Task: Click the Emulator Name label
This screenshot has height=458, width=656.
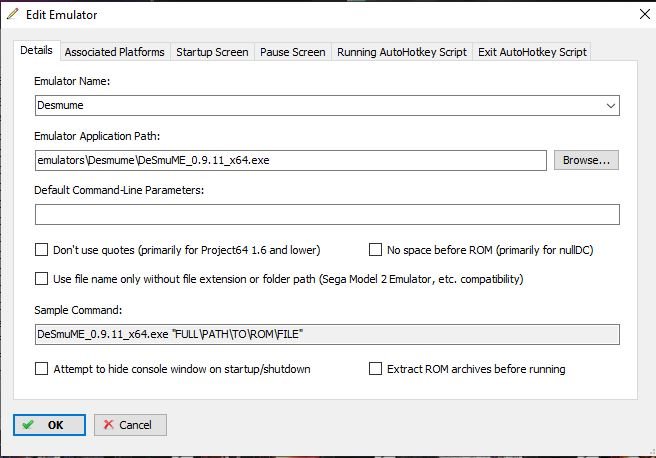Action: coord(72,81)
